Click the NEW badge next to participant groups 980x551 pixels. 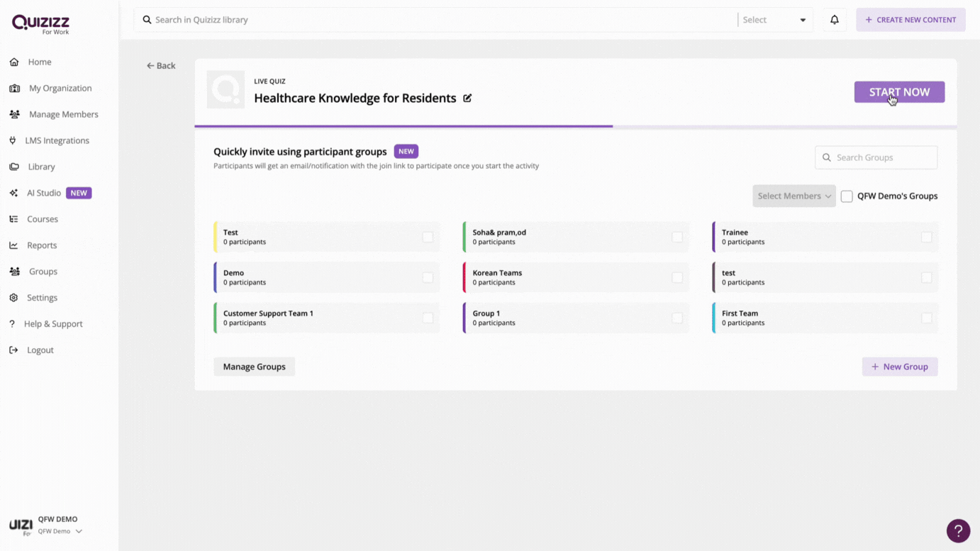[406, 152]
